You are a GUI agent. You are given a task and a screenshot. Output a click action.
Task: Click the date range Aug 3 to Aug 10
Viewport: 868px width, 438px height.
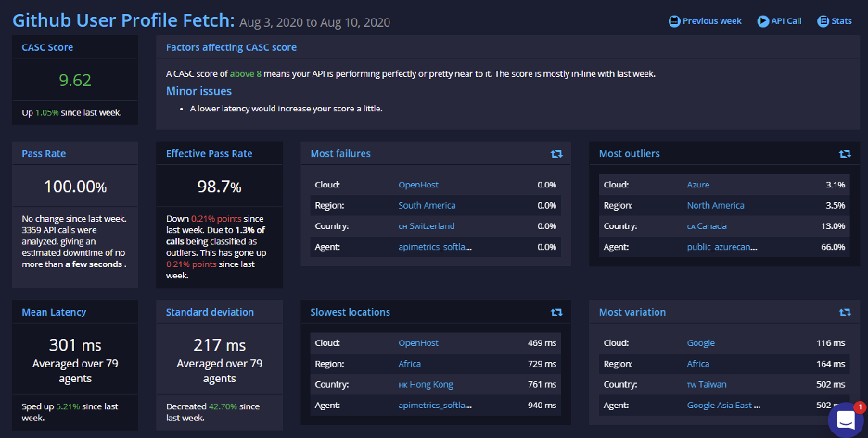[x=315, y=22]
